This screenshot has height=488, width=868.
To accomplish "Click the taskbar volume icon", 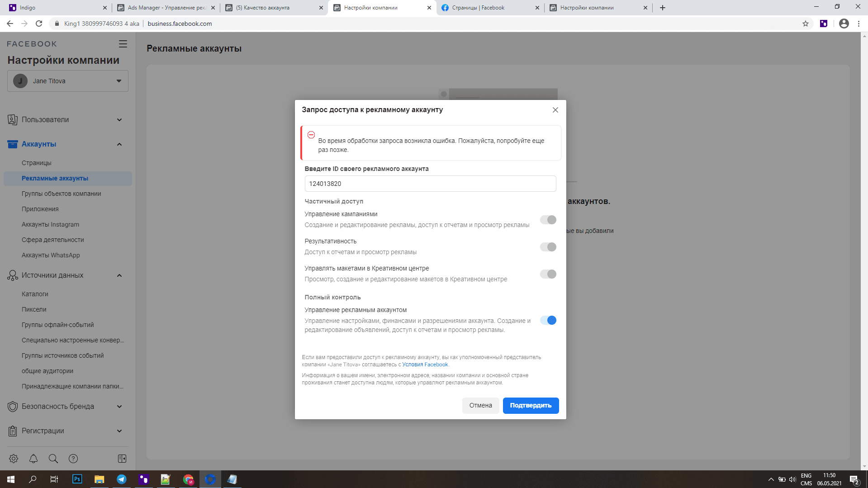I will [x=792, y=479].
